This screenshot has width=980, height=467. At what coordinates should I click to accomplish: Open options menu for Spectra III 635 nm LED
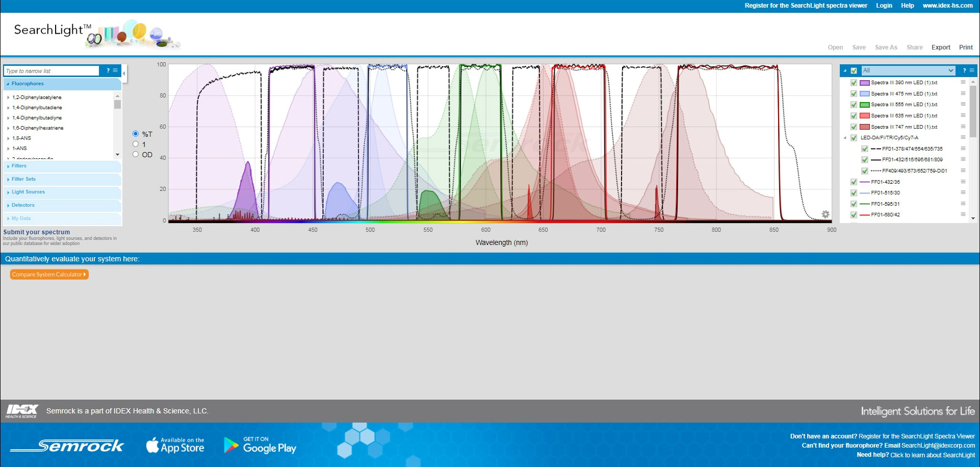(x=963, y=115)
